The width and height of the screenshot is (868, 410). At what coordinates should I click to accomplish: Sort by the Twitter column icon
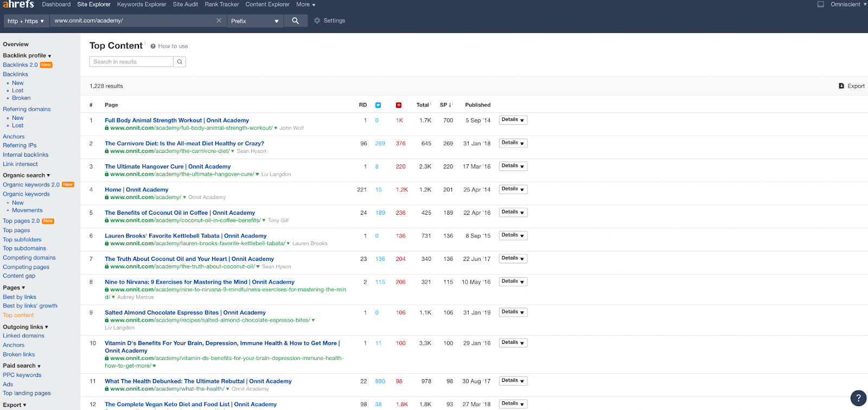378,105
